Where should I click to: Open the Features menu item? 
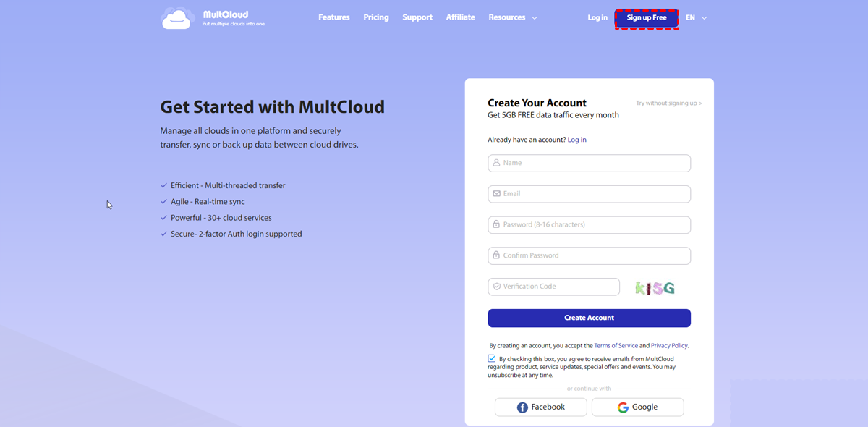334,17
